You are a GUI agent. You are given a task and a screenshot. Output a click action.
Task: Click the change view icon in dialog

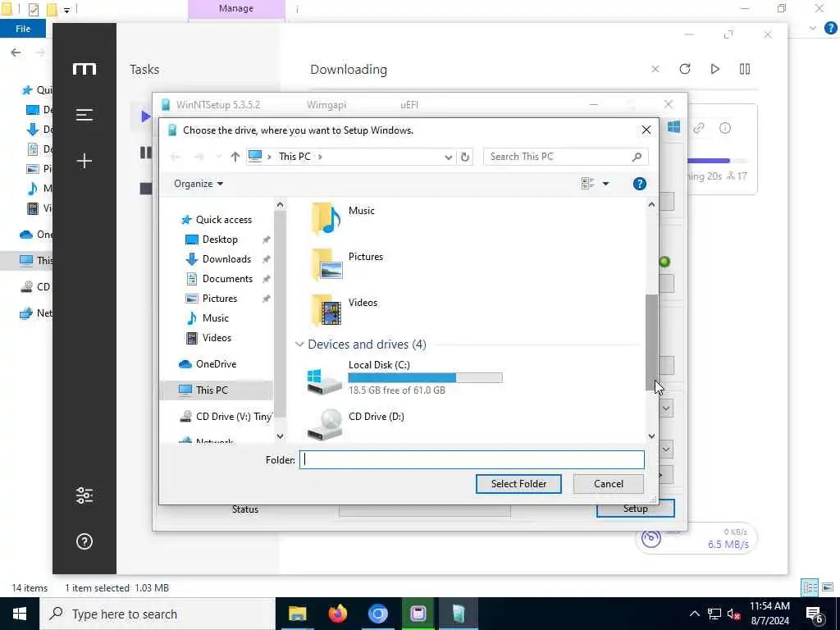(587, 184)
